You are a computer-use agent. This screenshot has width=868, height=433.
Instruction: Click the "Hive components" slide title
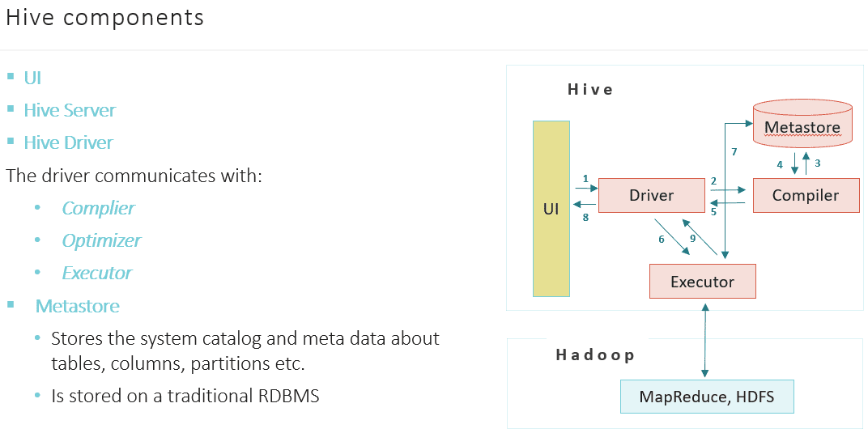[x=104, y=18]
